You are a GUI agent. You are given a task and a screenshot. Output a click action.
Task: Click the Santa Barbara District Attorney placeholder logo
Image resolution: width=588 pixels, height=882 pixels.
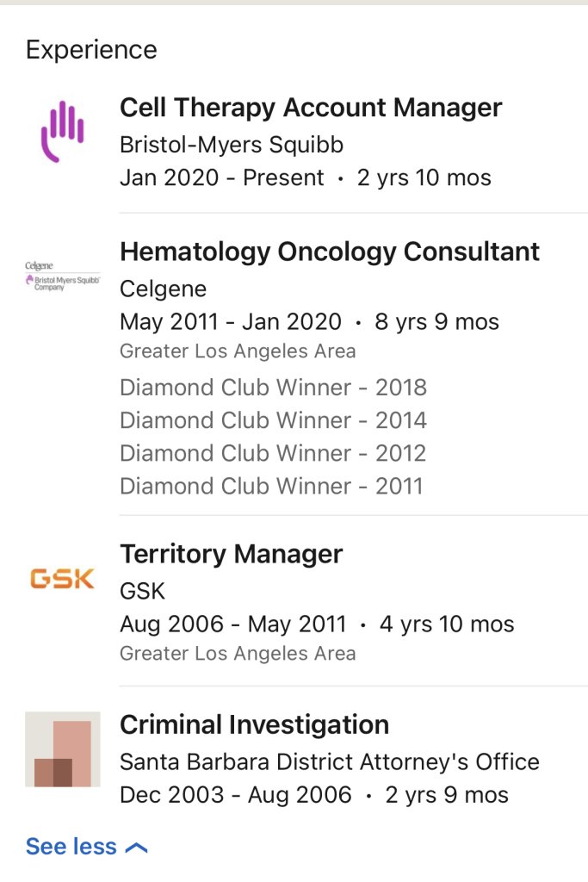[x=63, y=749]
